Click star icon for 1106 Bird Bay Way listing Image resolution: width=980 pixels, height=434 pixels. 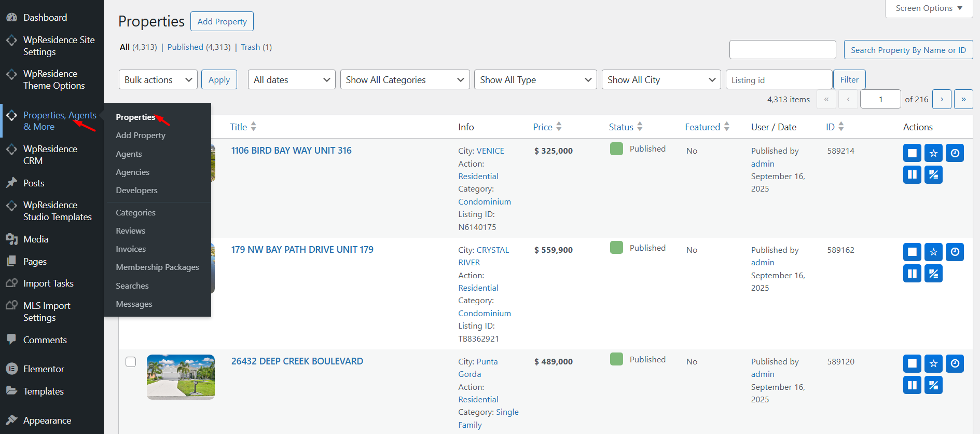[x=933, y=153]
